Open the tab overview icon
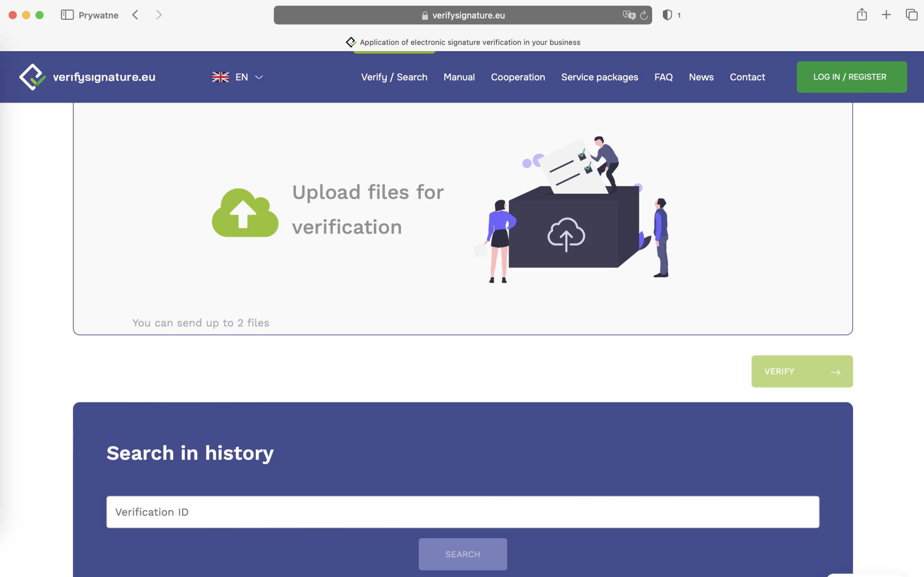 click(911, 14)
